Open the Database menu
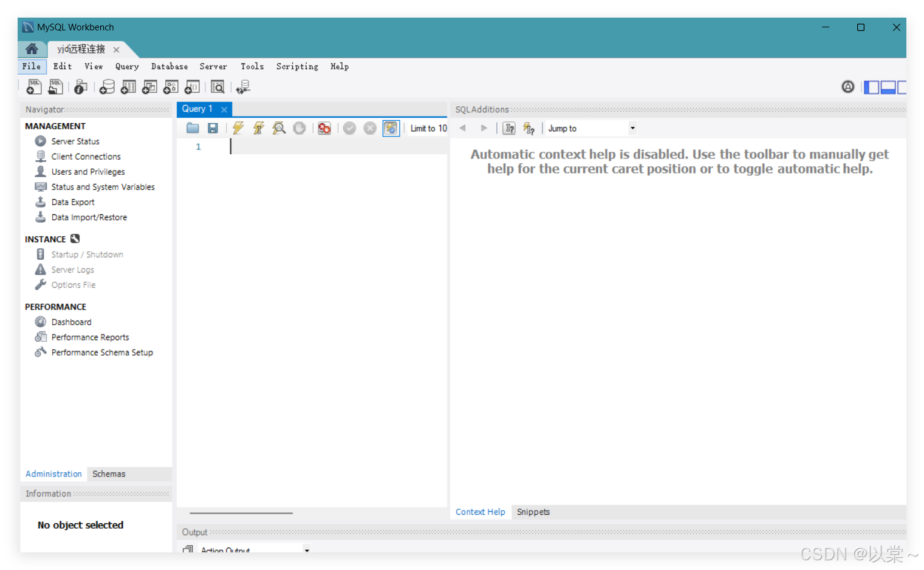This screenshot has height=570, width=924. (169, 67)
